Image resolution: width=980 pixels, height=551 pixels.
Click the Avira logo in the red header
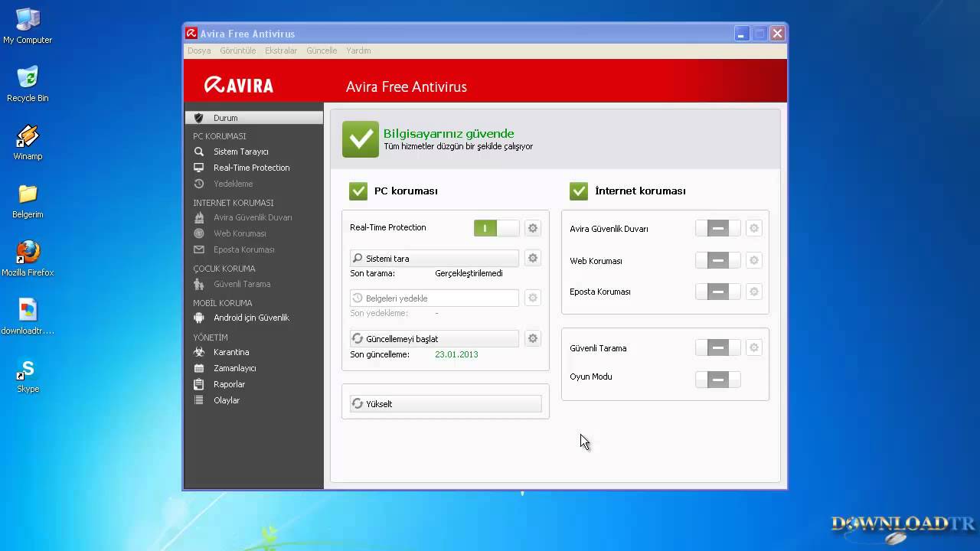click(x=238, y=85)
